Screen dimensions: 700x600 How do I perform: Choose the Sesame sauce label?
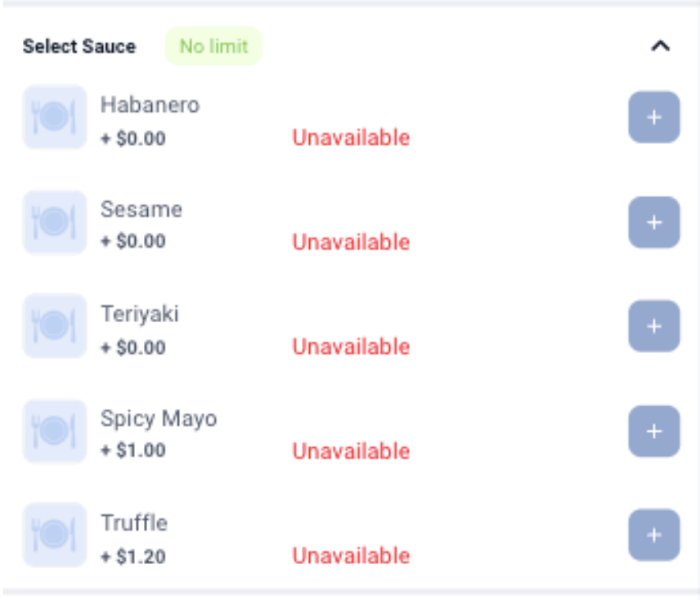tap(141, 209)
